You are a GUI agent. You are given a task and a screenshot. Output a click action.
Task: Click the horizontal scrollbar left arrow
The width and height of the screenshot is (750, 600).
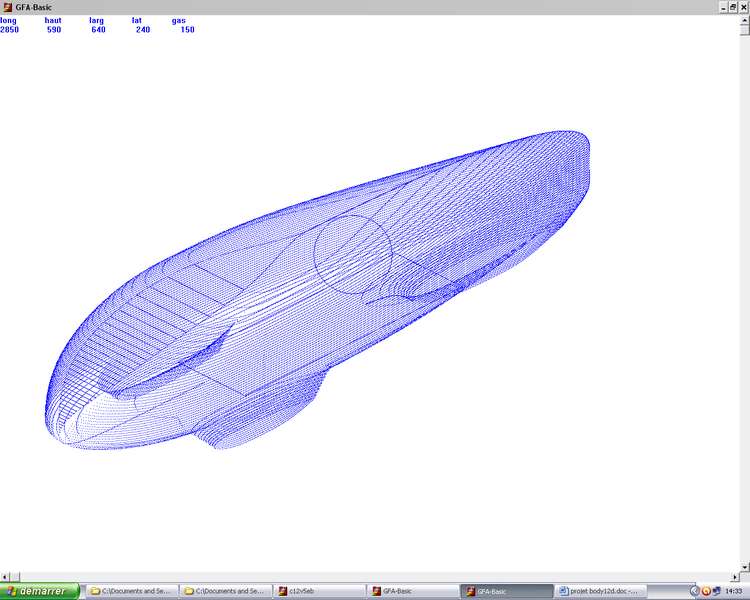[4, 577]
